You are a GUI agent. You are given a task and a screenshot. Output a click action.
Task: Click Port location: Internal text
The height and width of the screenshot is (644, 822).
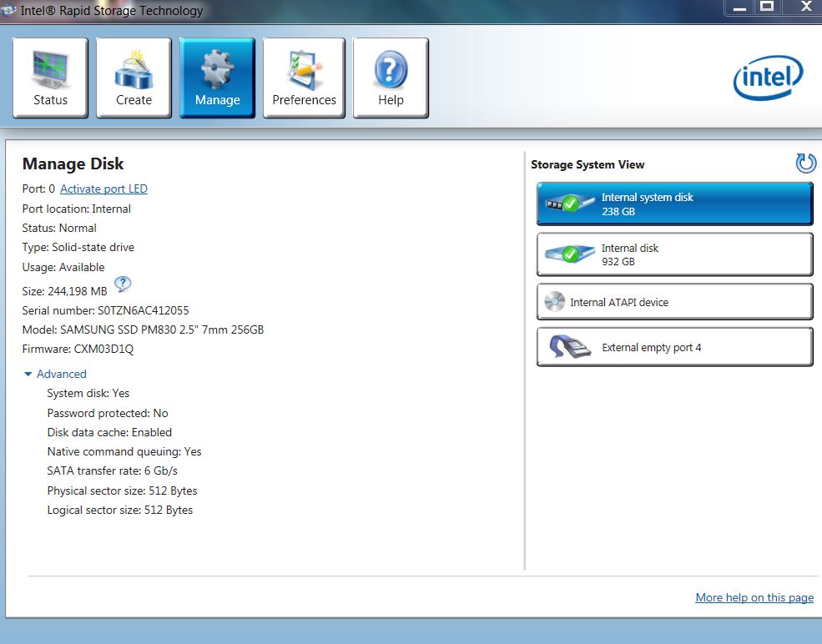click(77, 209)
